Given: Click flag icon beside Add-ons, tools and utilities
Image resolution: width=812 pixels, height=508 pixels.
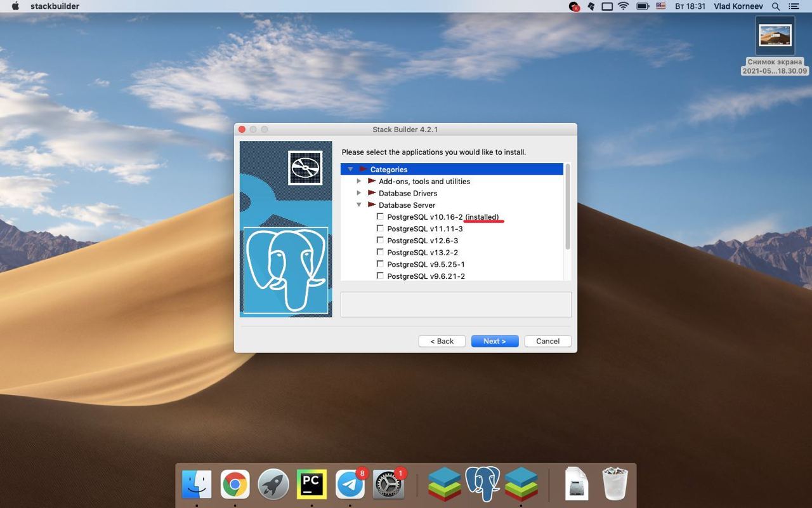Looking at the screenshot, I should point(372,182).
